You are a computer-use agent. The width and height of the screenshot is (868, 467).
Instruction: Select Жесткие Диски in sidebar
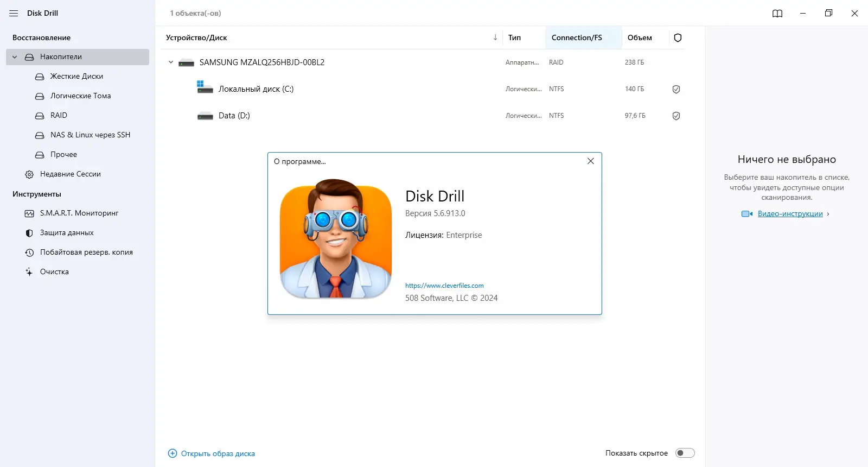tap(78, 76)
